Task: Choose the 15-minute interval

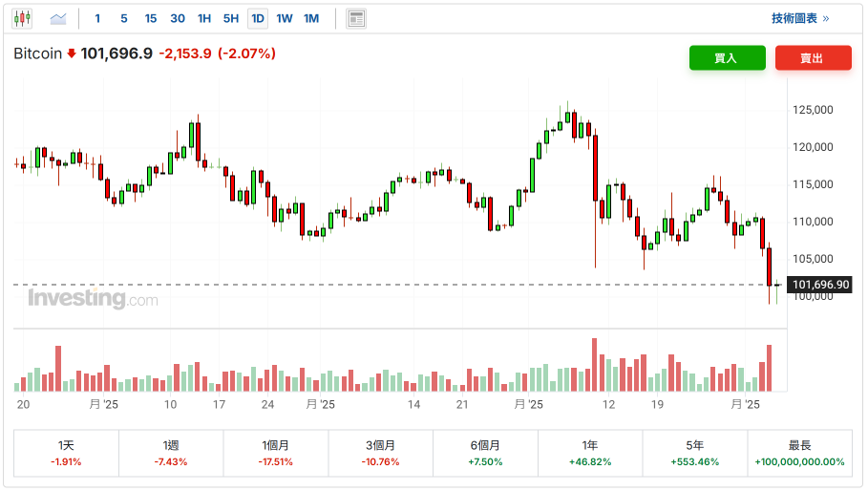Action: coord(151,18)
